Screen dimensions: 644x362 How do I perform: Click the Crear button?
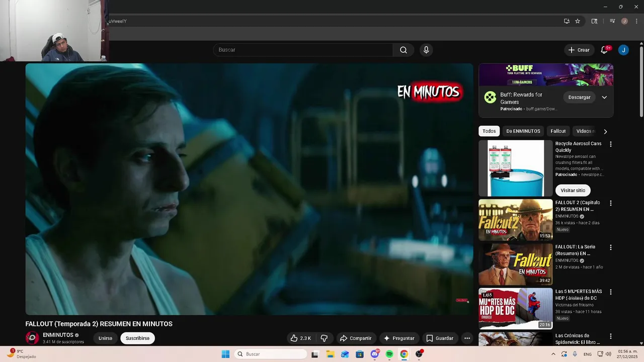pos(579,50)
